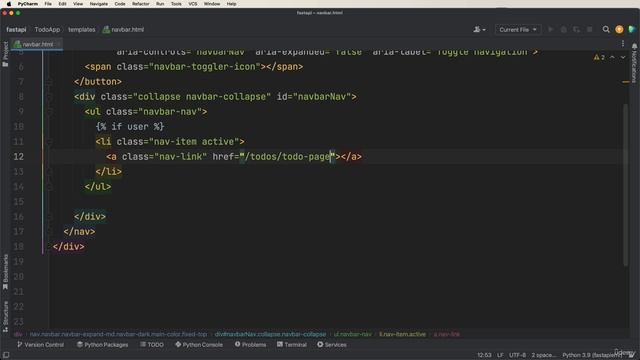Open the Navigate menu
The width and height of the screenshot is (640, 360).
pyautogui.click(x=99, y=4)
